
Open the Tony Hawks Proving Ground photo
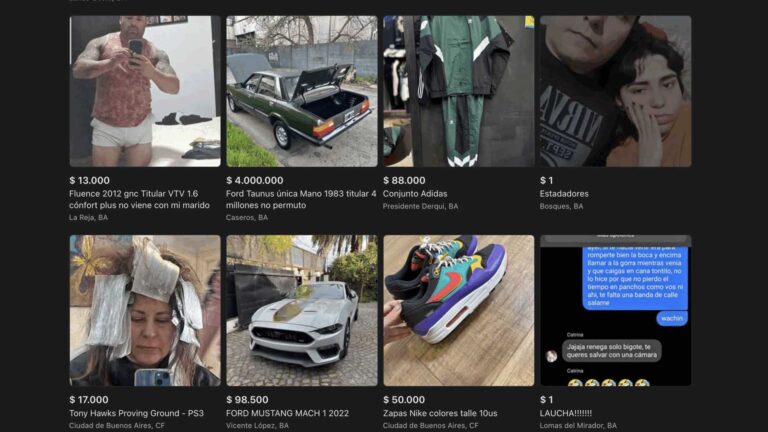pyautogui.click(x=145, y=311)
